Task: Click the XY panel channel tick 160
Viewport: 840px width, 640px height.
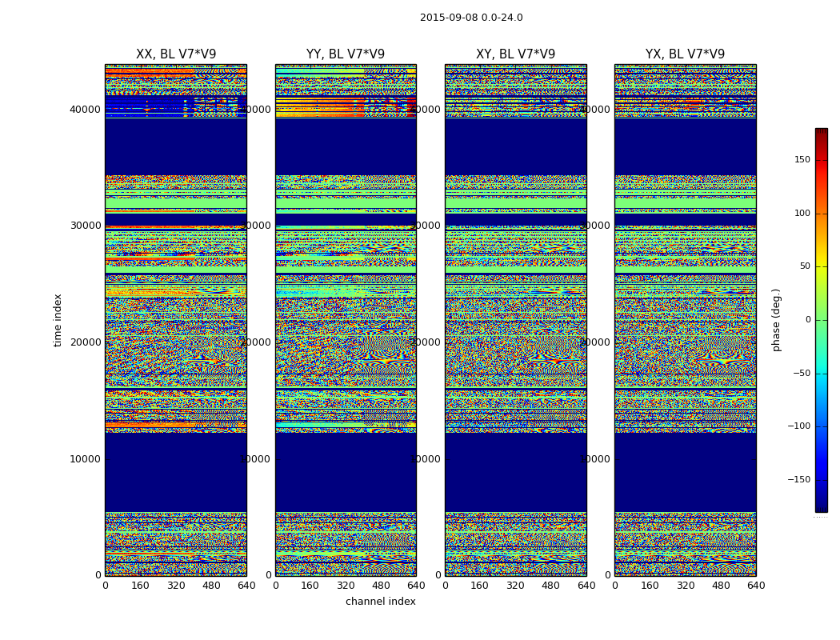Action: pyautogui.click(x=480, y=586)
